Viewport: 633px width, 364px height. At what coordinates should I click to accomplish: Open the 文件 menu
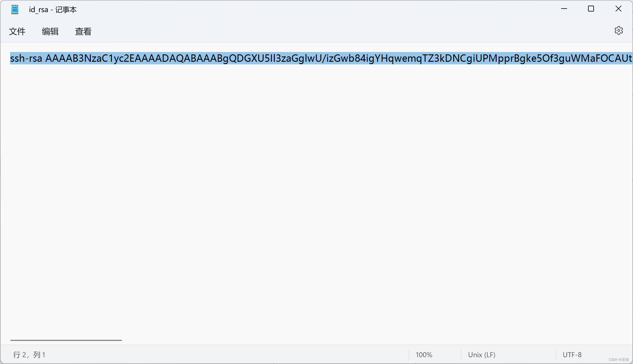[17, 31]
